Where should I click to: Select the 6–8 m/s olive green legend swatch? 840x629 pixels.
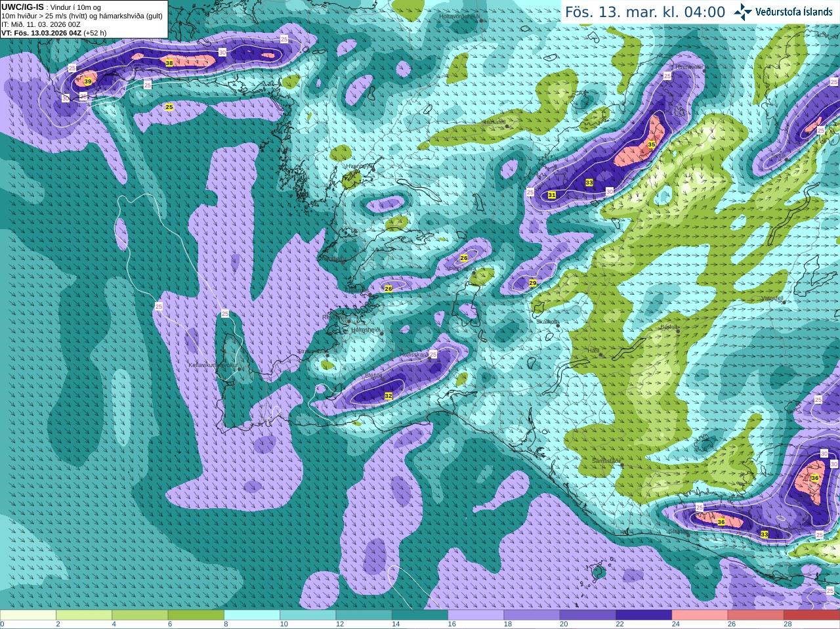coord(196,615)
